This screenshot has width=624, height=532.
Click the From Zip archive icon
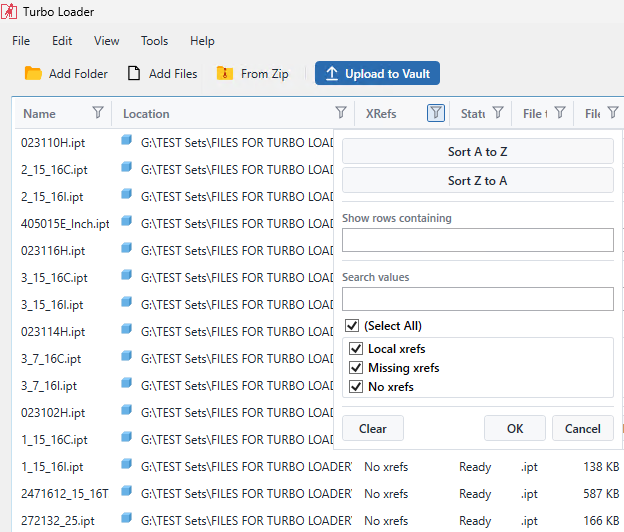pos(224,74)
